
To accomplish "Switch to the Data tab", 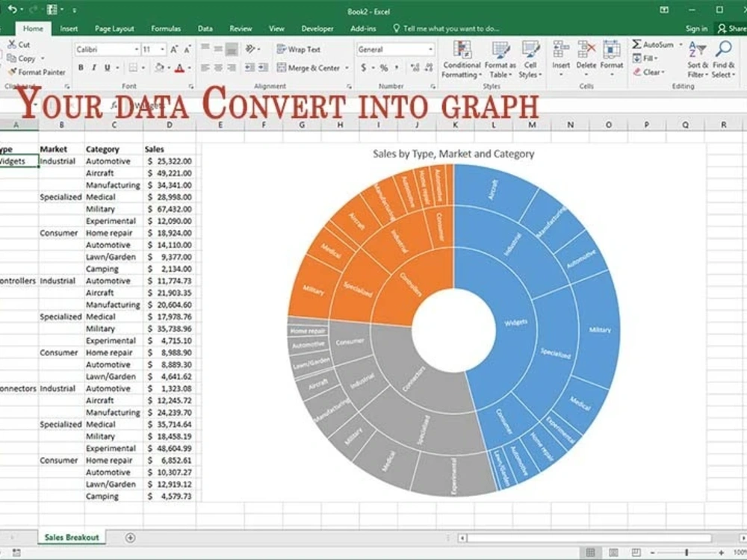I will coord(205,28).
